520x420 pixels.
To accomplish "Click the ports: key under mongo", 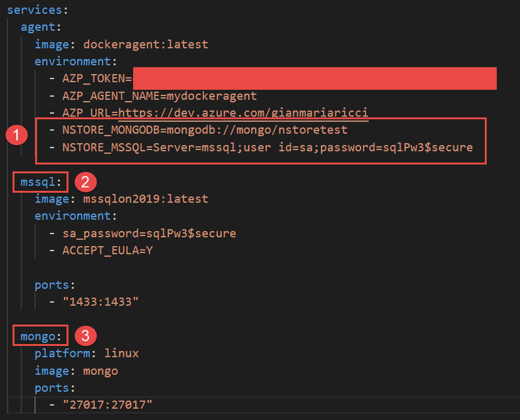I will (55, 388).
